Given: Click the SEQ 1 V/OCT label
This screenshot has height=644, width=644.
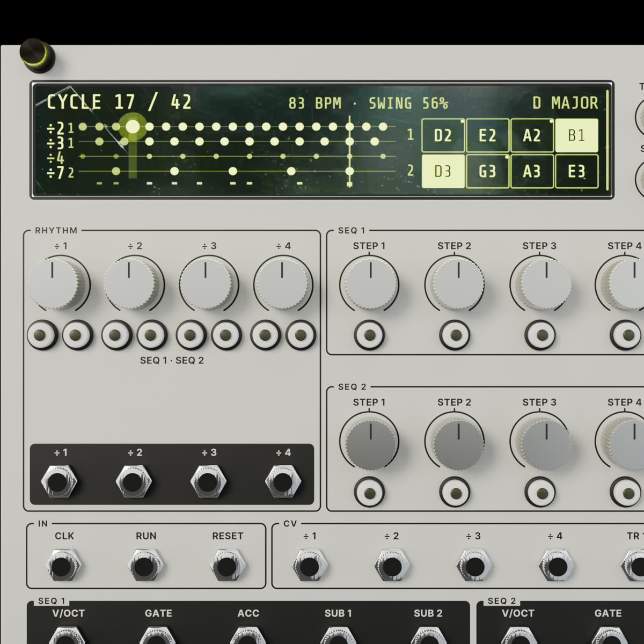Looking at the screenshot, I should pos(68,613).
